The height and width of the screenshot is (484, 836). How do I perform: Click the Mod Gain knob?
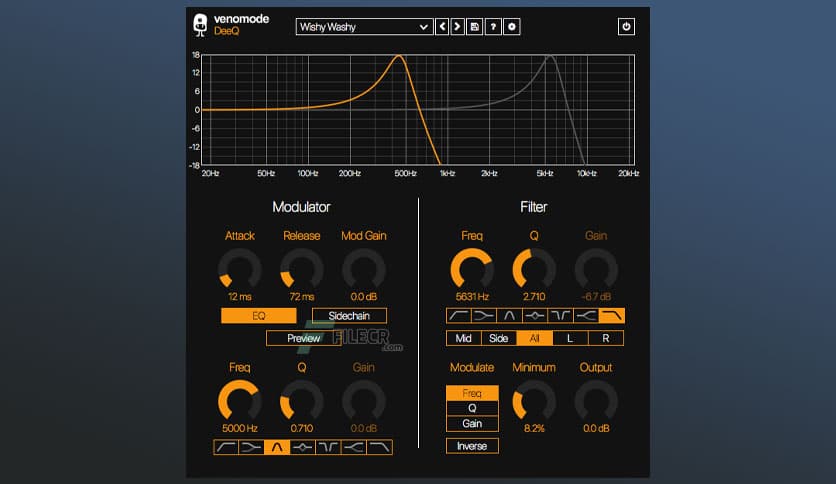click(364, 269)
